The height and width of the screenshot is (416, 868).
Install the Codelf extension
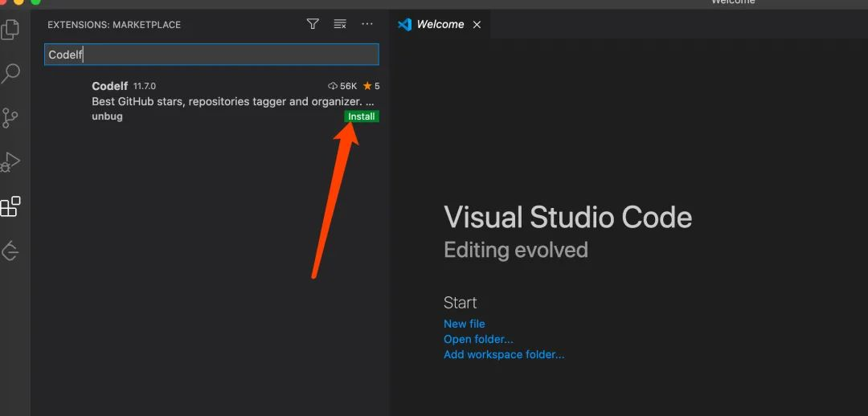(362, 116)
